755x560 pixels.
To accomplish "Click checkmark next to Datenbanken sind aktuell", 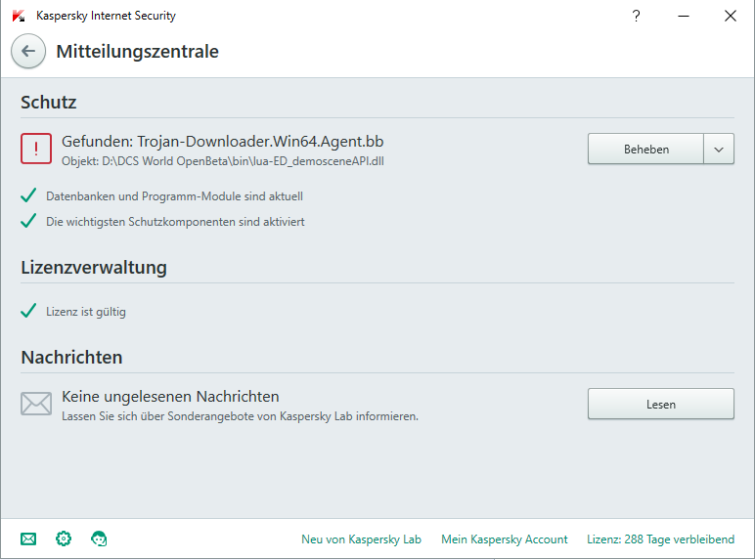I will [x=28, y=195].
